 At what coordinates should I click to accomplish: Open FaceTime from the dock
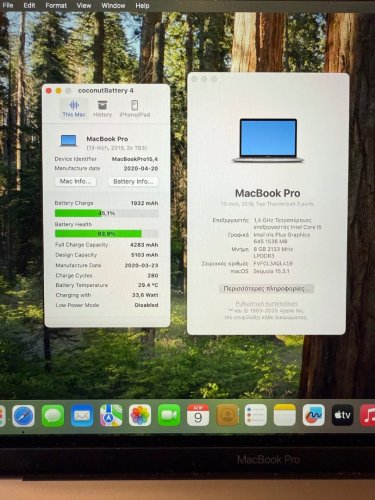pos(169,416)
